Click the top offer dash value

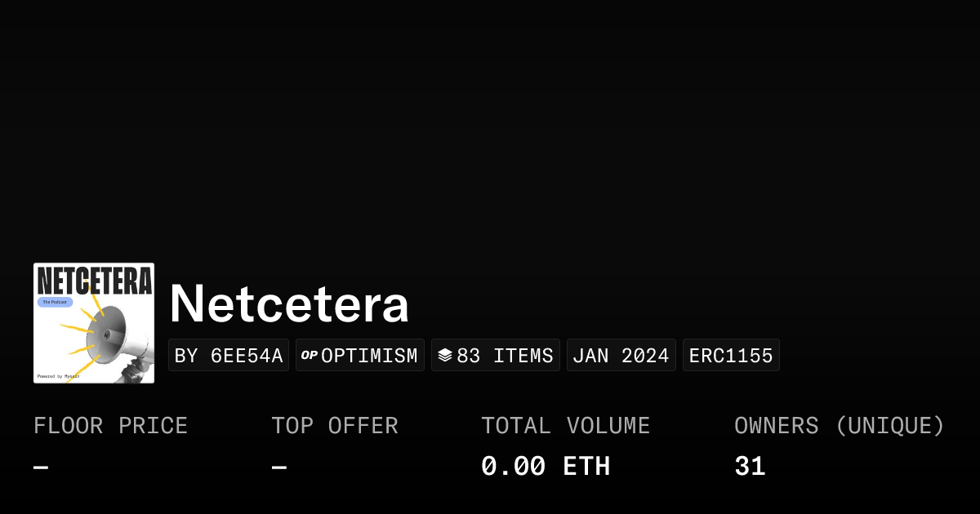point(279,467)
